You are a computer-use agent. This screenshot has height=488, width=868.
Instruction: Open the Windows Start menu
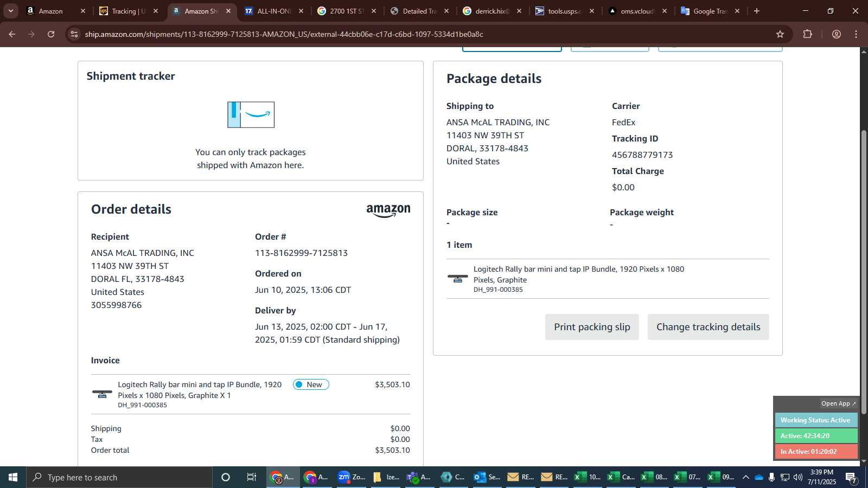[x=13, y=477]
